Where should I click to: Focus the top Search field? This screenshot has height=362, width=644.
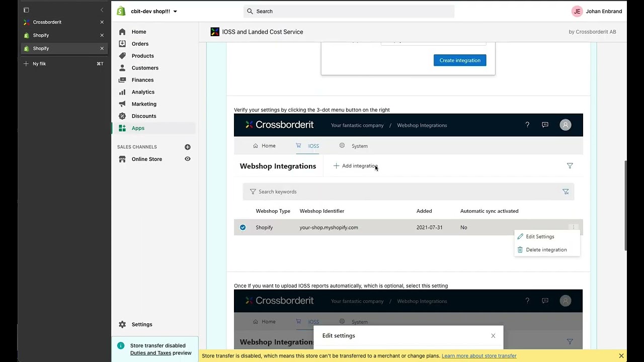point(349,11)
